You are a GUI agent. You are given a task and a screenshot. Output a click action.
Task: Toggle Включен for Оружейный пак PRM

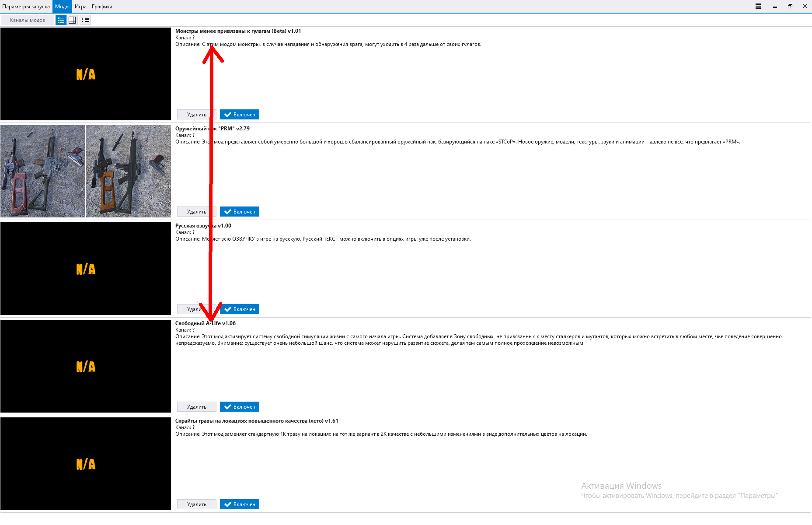tap(240, 212)
